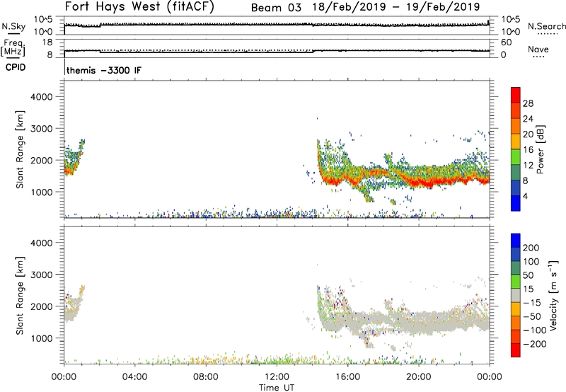Click the '16' tick on Power colorbar
The width and height of the screenshot is (566, 392).
(x=528, y=150)
